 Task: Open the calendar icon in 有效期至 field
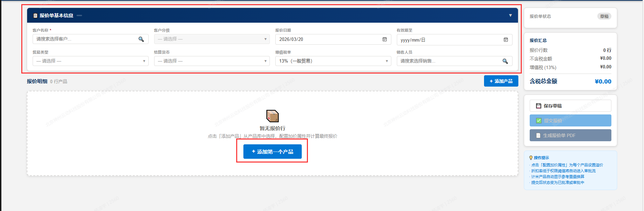click(x=506, y=40)
